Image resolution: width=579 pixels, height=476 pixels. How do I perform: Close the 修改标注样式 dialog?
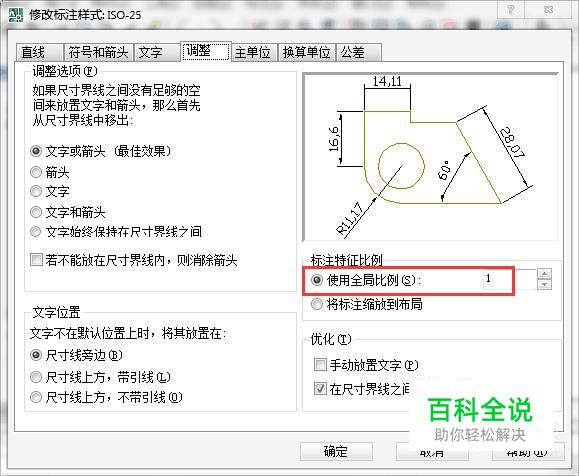(x=548, y=9)
